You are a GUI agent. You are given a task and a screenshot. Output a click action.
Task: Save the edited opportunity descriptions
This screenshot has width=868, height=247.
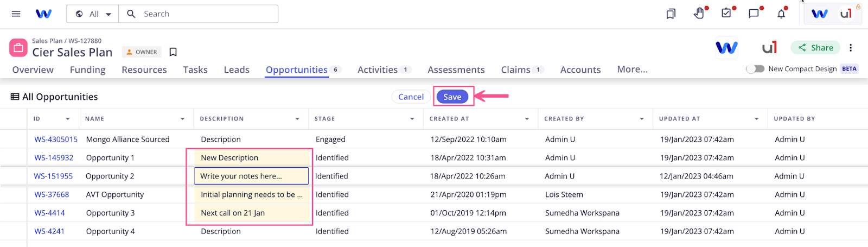click(452, 97)
